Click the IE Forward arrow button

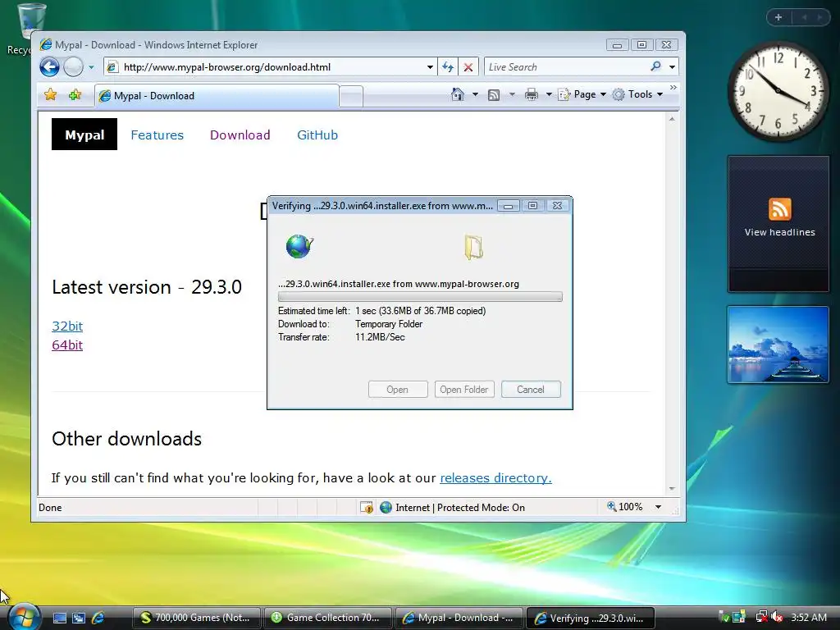pos(73,67)
